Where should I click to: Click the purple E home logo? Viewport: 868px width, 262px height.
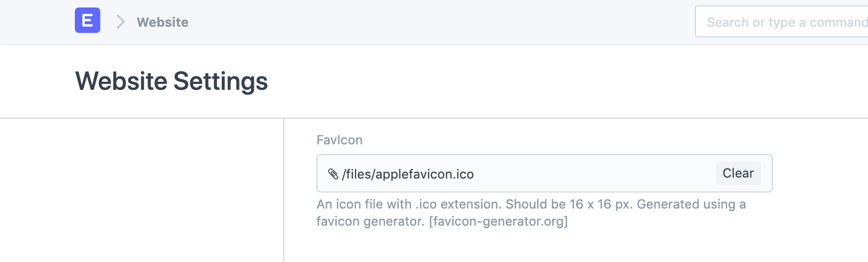(88, 21)
